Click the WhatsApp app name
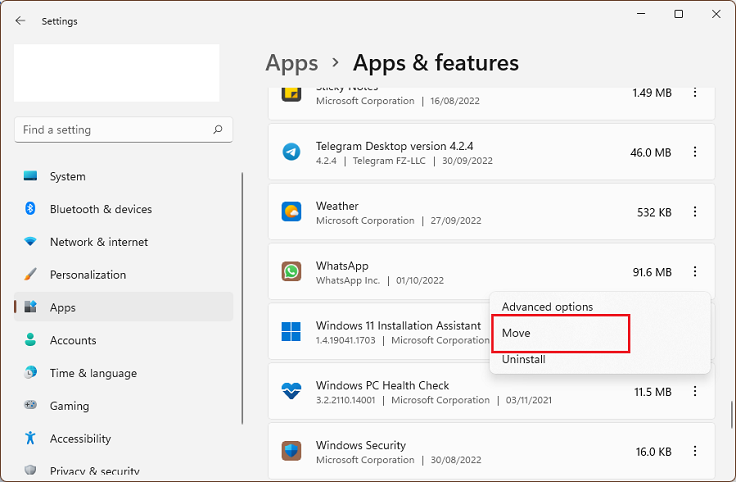736x482 pixels. tap(342, 266)
